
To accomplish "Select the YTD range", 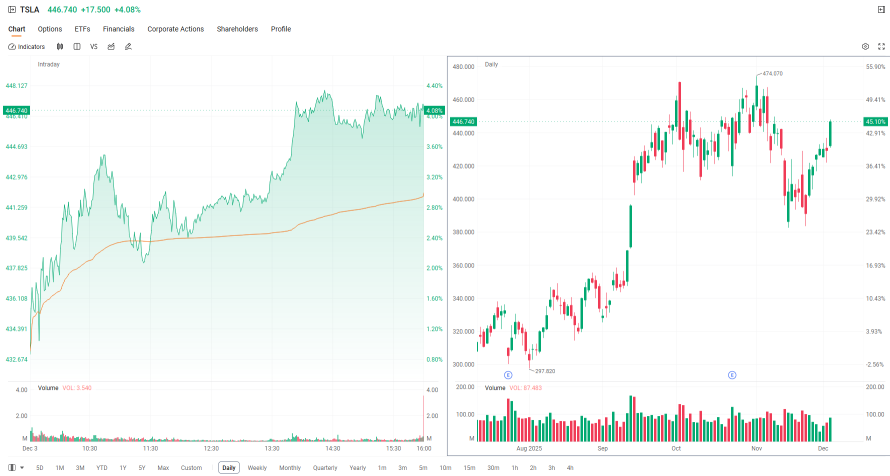I will pyautogui.click(x=102, y=468).
